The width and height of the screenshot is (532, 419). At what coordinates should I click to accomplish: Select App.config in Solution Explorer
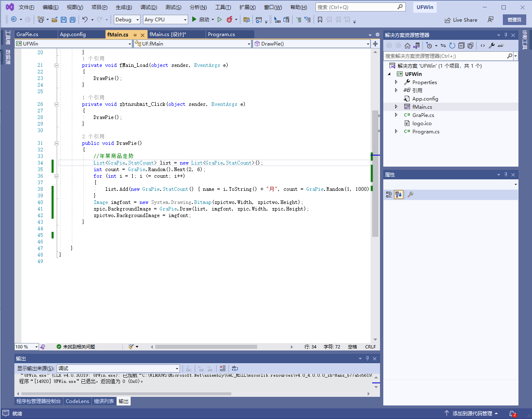(425, 98)
